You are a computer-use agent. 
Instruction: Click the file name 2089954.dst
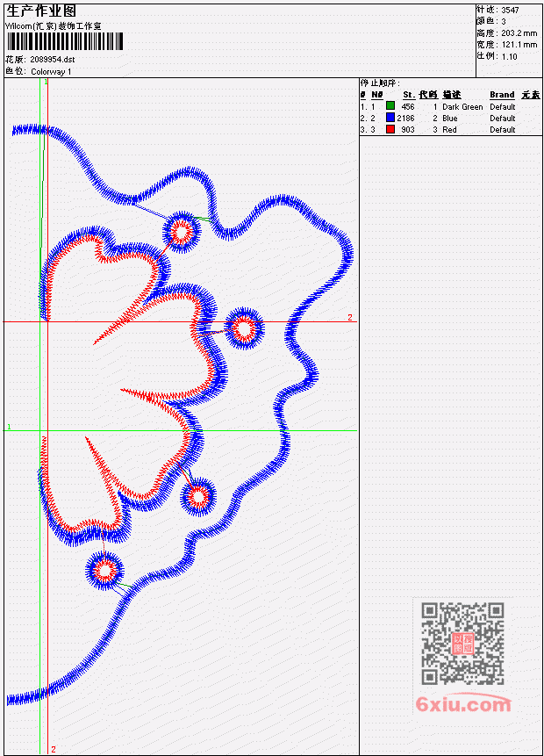click(x=53, y=60)
